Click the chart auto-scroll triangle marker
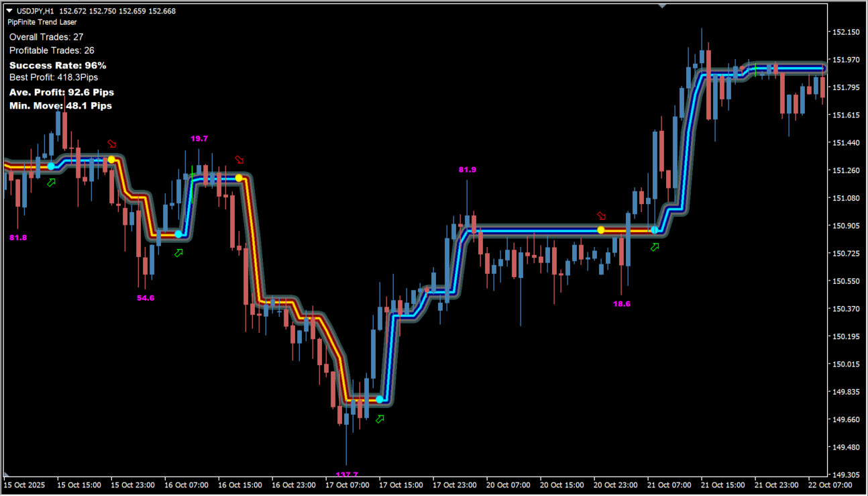 pyautogui.click(x=663, y=5)
